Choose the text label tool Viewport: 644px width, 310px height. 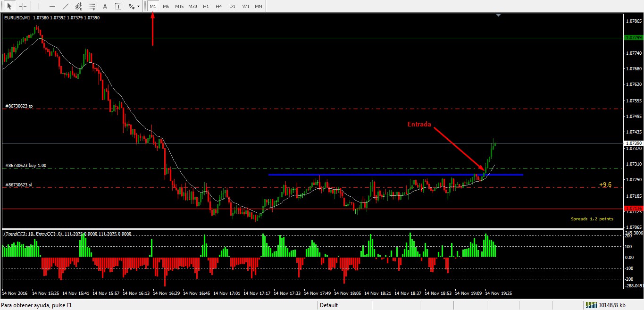pyautogui.click(x=118, y=7)
